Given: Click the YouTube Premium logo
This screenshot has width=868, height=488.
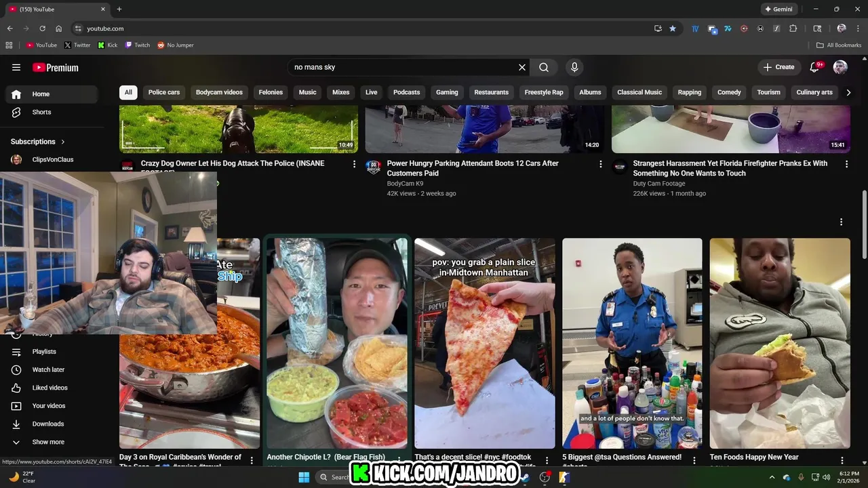Looking at the screenshot, I should point(56,67).
